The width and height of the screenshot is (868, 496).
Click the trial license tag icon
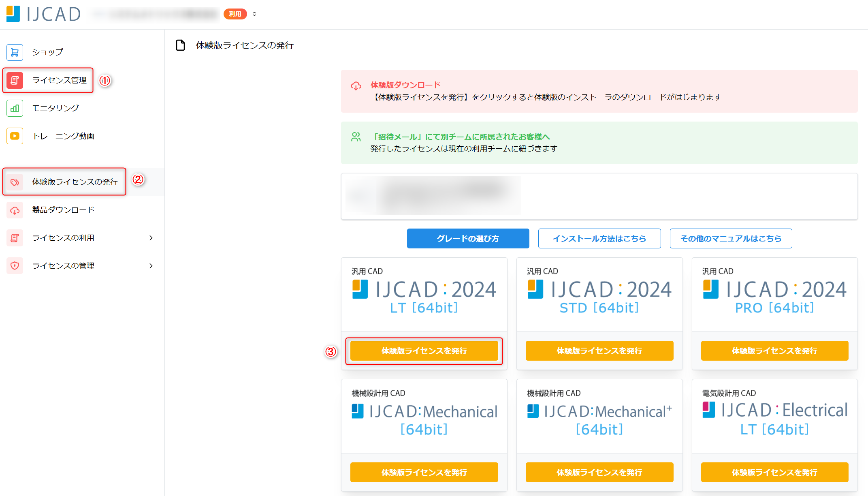15,182
